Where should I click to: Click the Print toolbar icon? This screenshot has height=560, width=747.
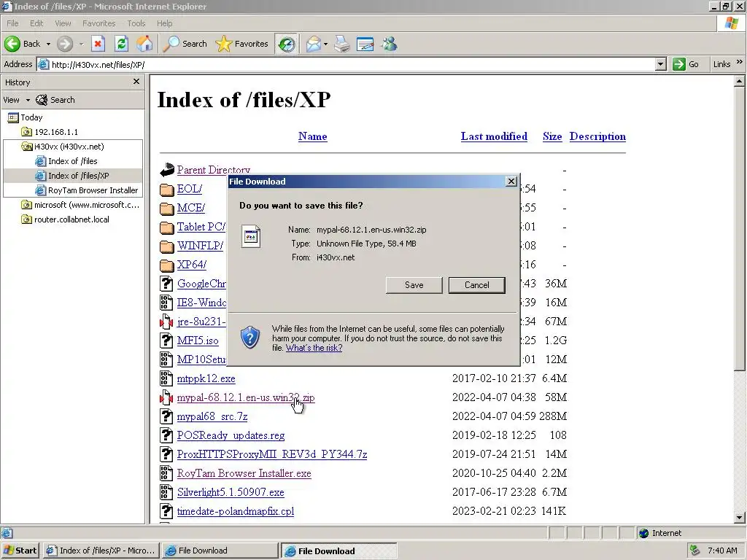[x=341, y=44]
